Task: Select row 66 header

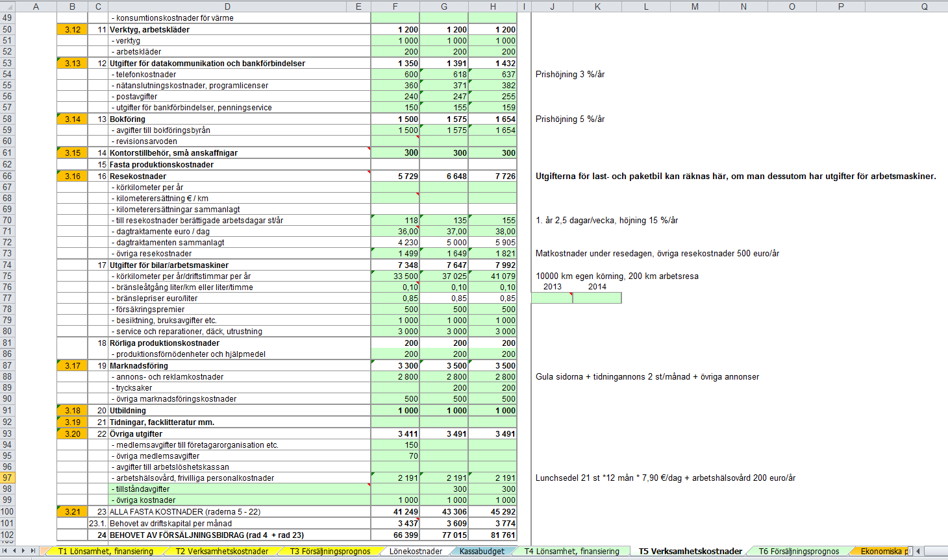Action: coord(7,176)
